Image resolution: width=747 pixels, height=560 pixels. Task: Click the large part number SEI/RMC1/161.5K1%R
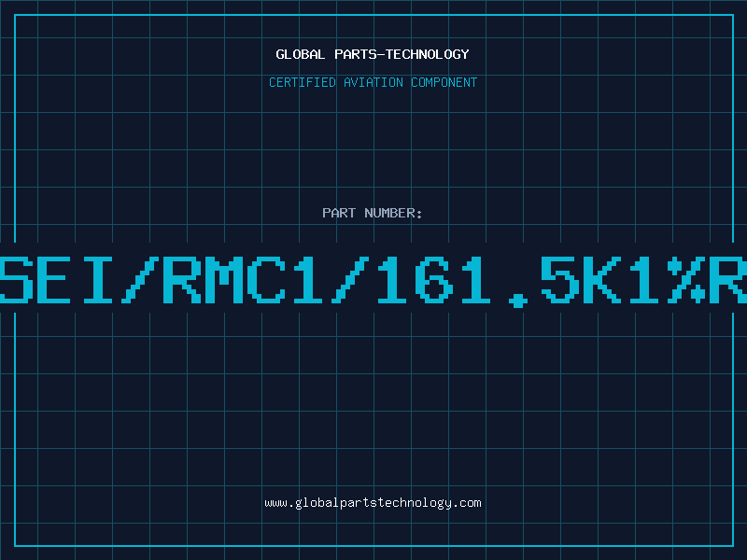(373, 281)
